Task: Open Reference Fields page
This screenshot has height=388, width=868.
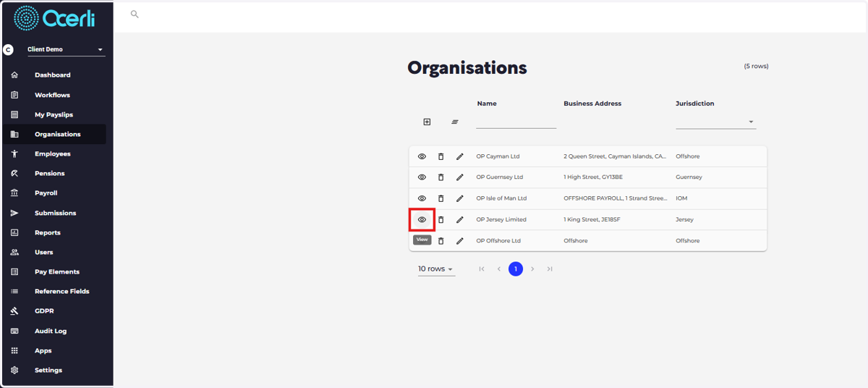Action: click(x=62, y=291)
